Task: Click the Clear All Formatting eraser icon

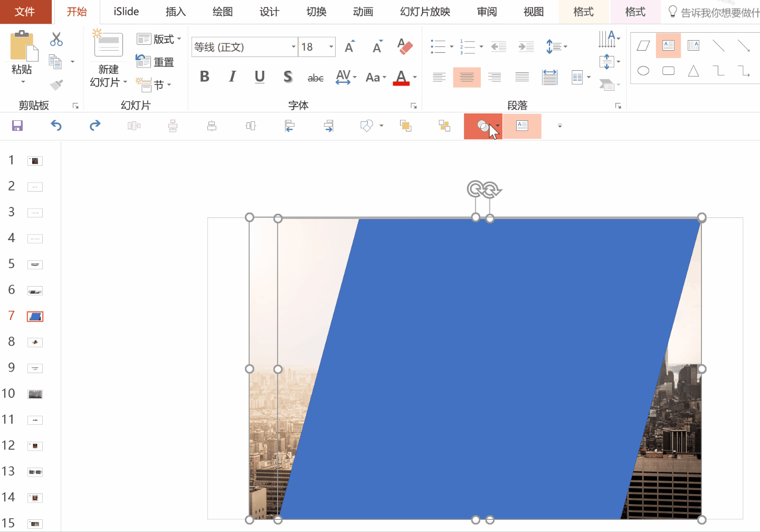Action: pos(405,46)
